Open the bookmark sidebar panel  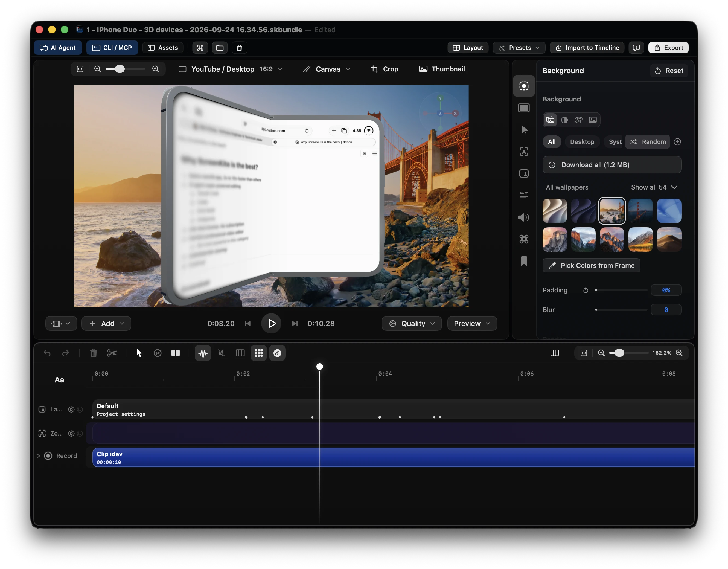tap(524, 261)
